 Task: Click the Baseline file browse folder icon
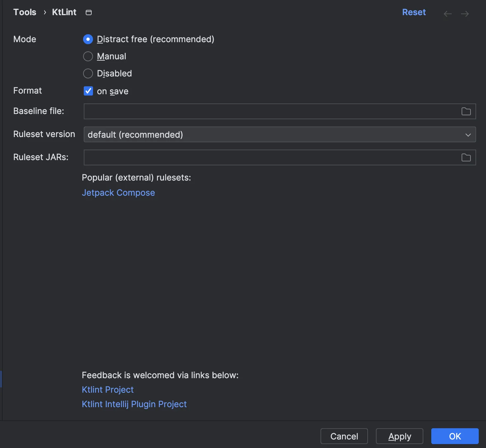(x=466, y=111)
